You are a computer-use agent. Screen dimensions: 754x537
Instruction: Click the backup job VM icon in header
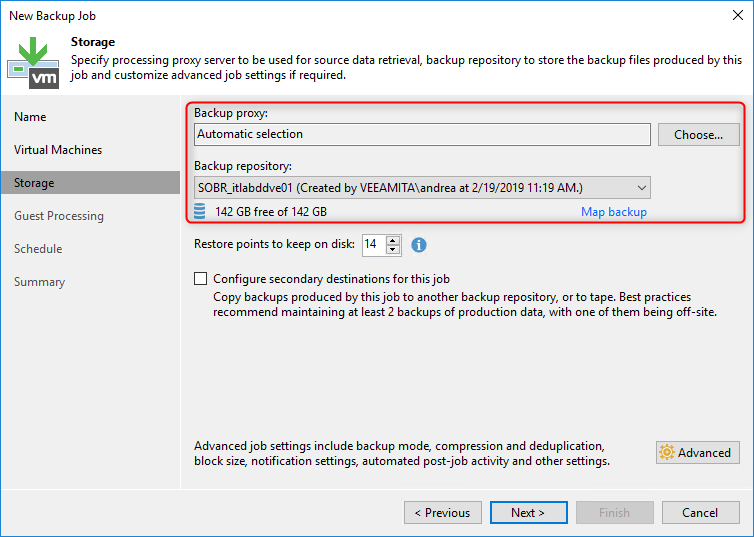pos(33,63)
